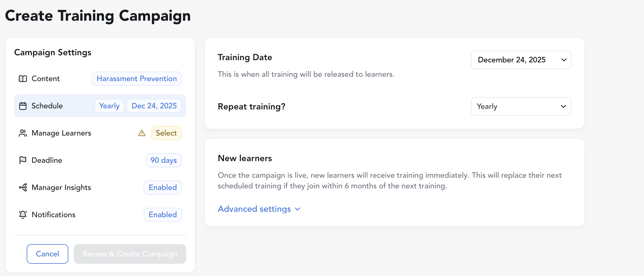Screen dimensions: 644x276
Task: Click the Content book icon
Action: point(23,79)
